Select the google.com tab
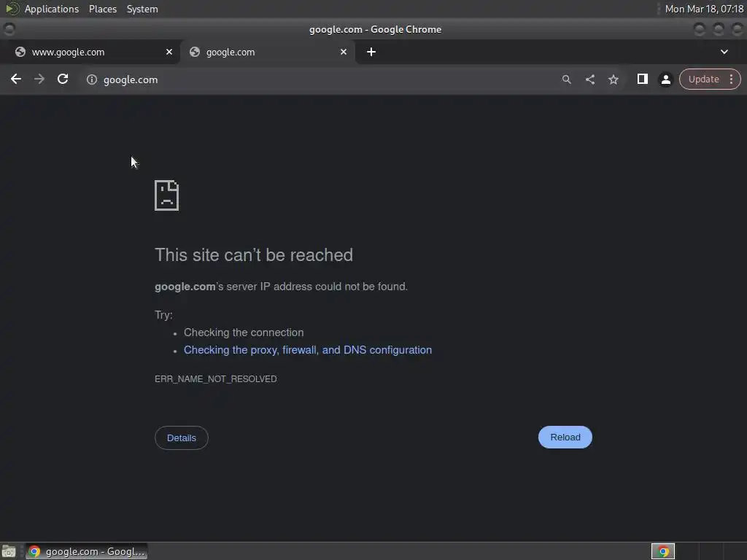This screenshot has width=747, height=560. [267, 52]
